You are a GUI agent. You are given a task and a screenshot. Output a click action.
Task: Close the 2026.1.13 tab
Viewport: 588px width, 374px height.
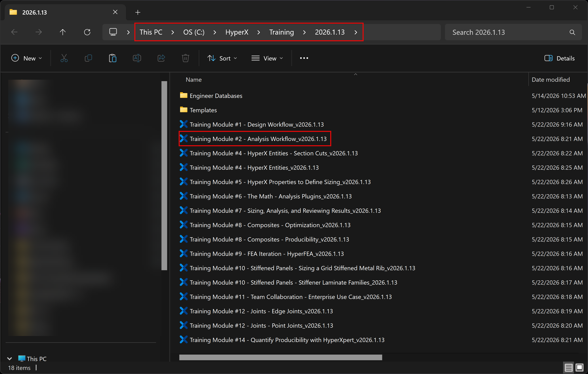point(115,12)
